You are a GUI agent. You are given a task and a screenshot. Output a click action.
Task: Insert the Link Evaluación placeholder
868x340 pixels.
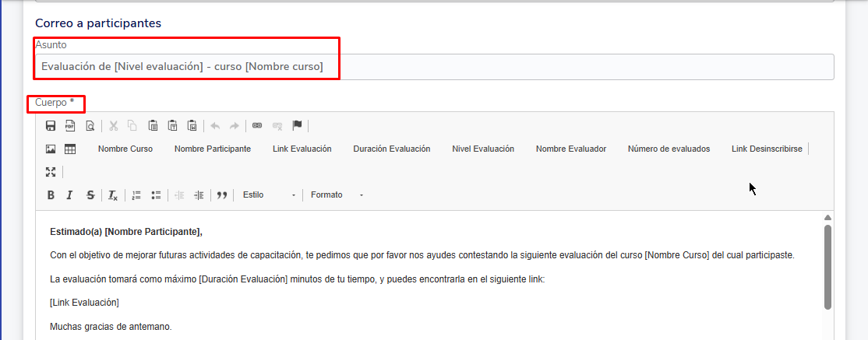(302, 149)
